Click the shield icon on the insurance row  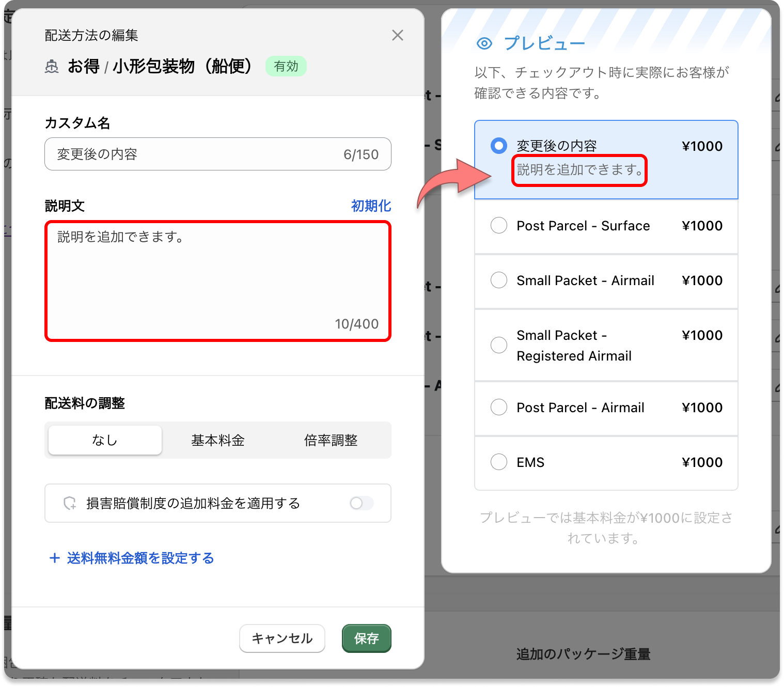tap(69, 503)
